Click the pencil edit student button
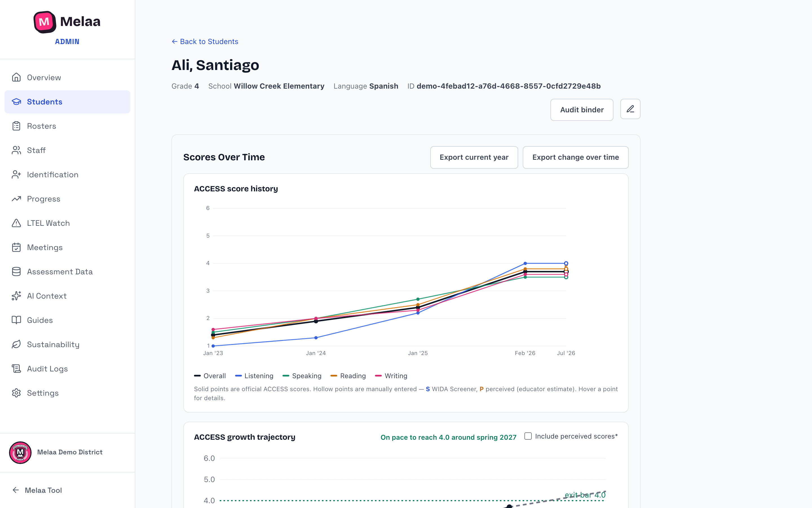The image size is (812, 508). click(x=630, y=109)
